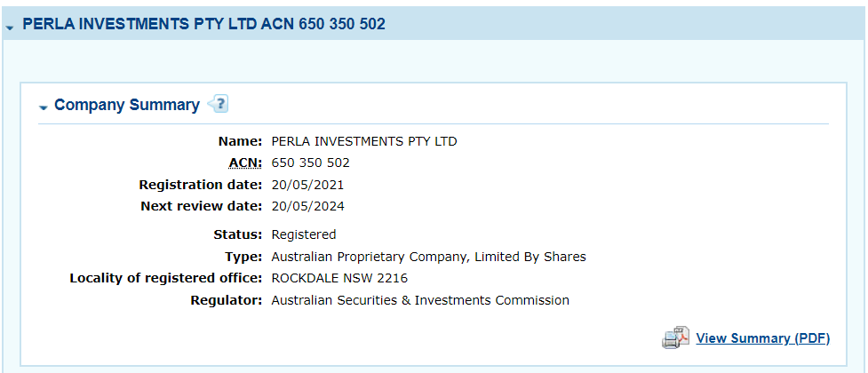Open the Company Summary help icon

tap(218, 104)
